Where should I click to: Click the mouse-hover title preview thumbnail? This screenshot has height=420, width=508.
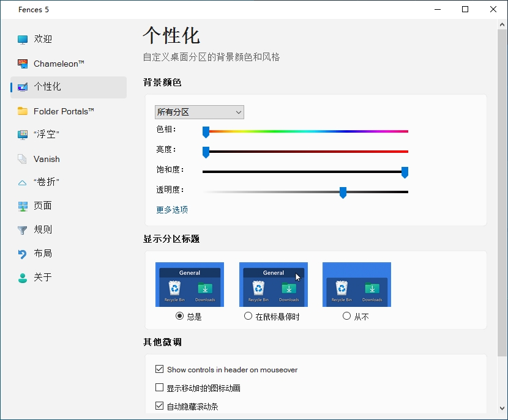pos(274,284)
